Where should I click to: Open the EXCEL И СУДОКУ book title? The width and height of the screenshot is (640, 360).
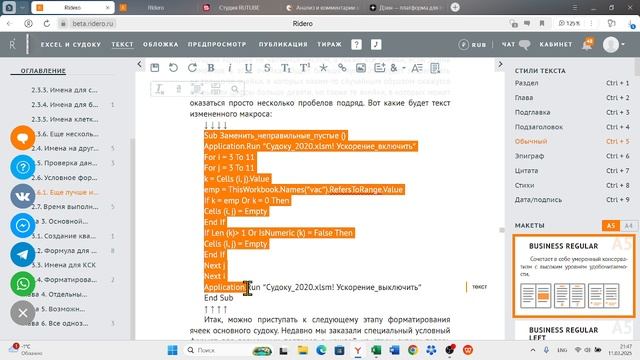click(x=71, y=44)
